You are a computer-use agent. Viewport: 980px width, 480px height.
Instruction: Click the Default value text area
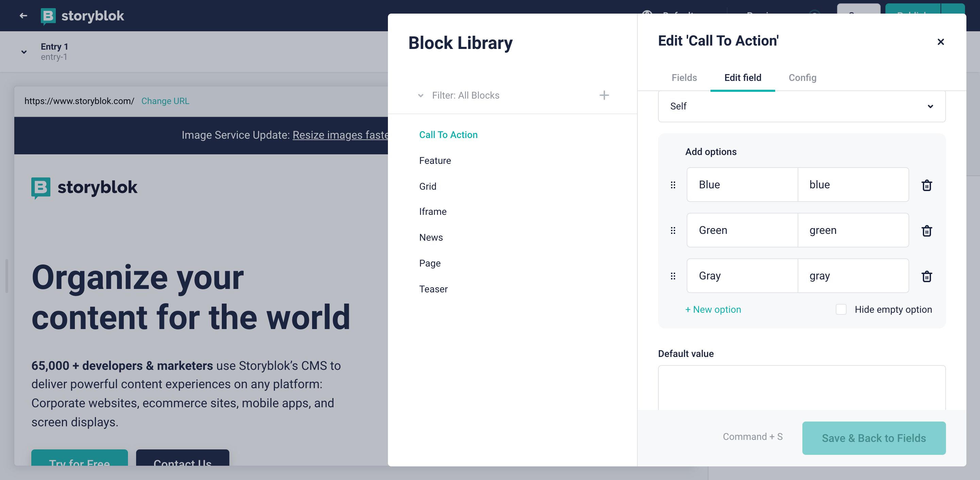click(x=802, y=388)
